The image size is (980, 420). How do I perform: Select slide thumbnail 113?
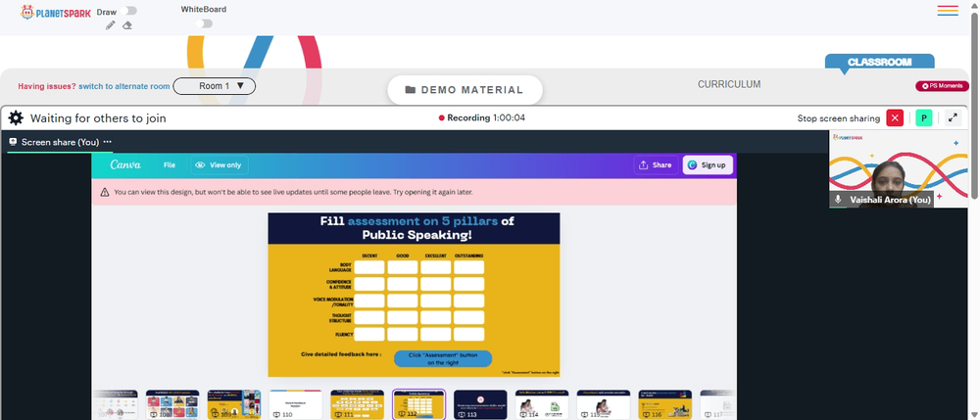click(480, 404)
